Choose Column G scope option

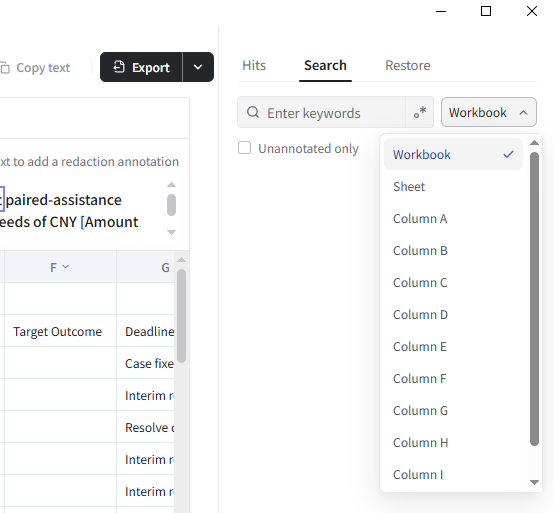pos(453,411)
